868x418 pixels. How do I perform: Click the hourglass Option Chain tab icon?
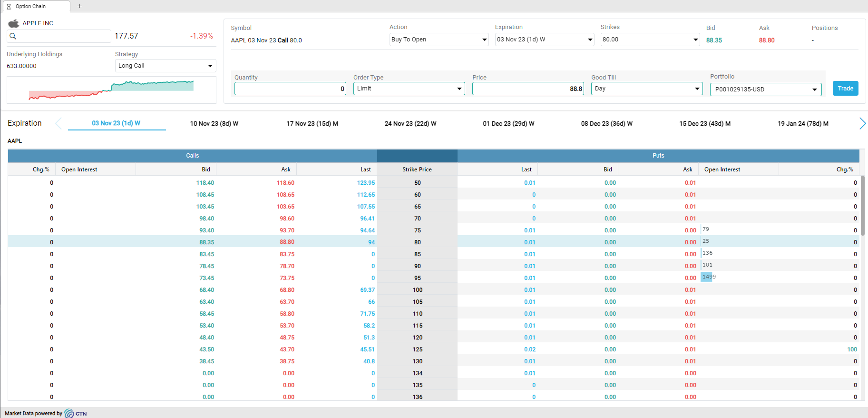tap(9, 6)
